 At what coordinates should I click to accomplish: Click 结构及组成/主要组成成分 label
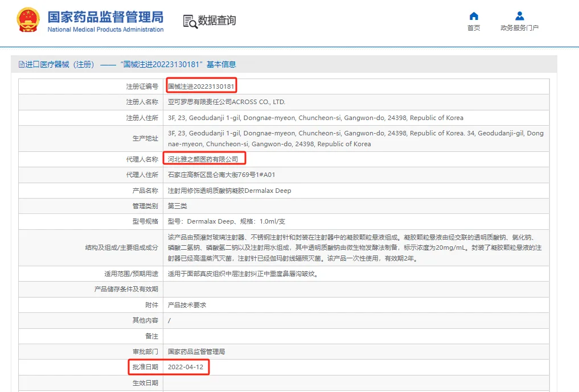(x=122, y=247)
